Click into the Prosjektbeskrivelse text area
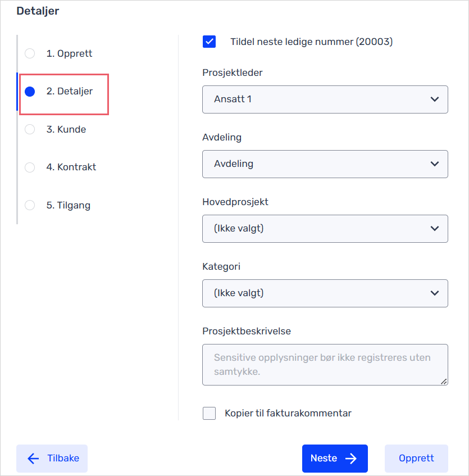Viewport: 469px width, 476px height. click(x=325, y=365)
